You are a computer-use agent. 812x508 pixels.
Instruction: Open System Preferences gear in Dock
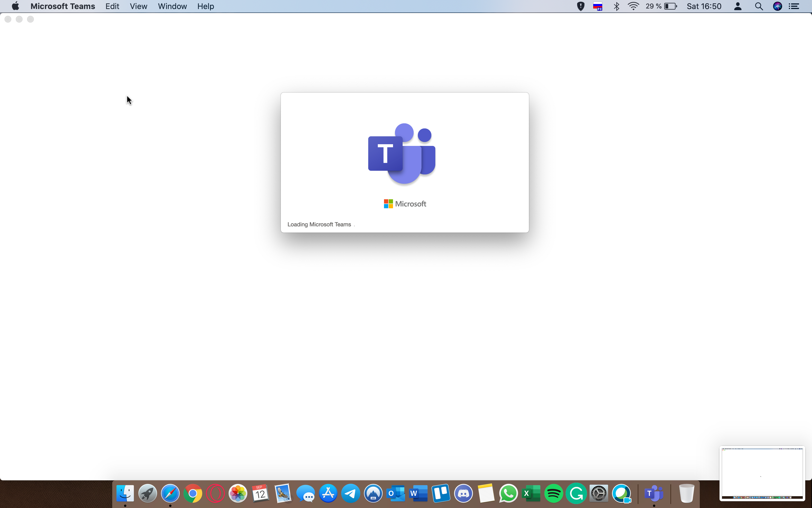click(x=599, y=493)
